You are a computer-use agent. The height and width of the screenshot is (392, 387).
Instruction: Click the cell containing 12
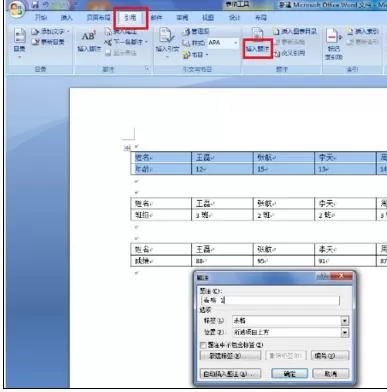(222, 169)
